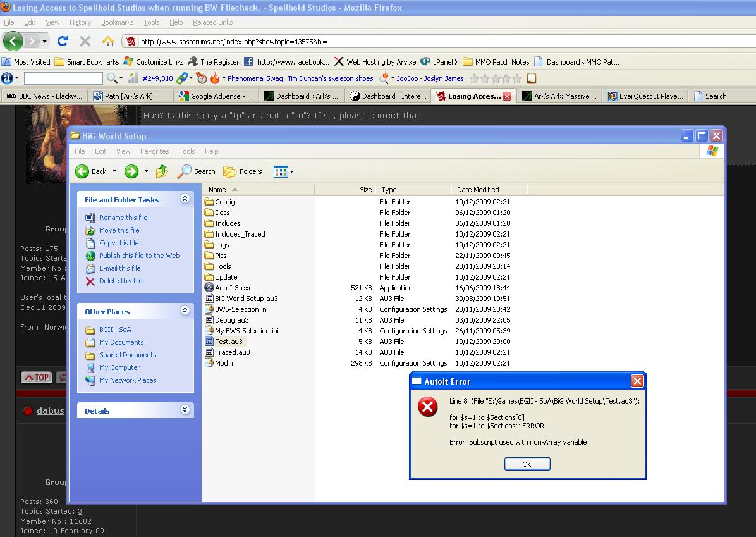Click Explorer Search toolbar button
Screen dimensions: 756x537
[196, 171]
